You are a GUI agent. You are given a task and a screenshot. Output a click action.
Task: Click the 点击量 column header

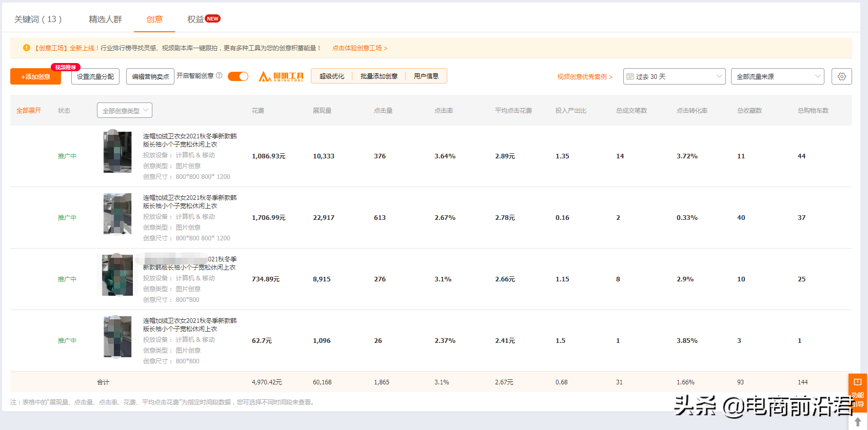point(383,110)
